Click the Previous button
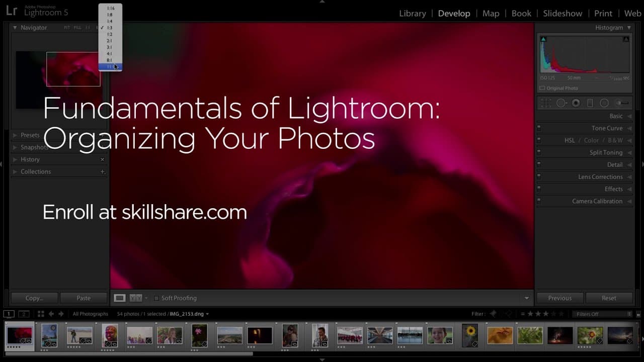 [x=560, y=298]
